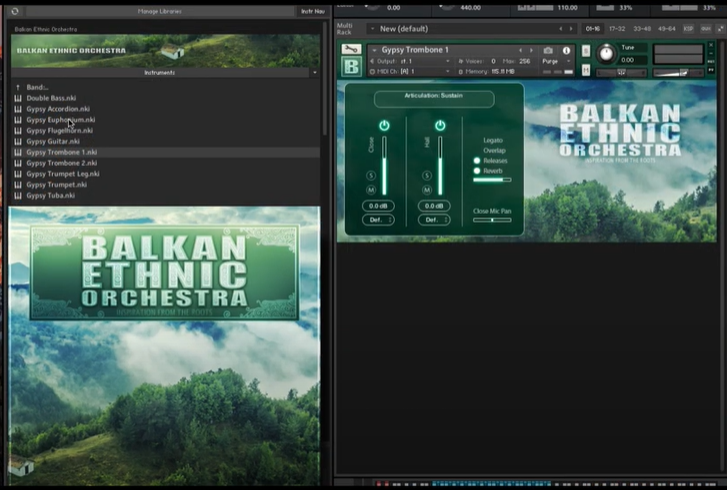727x490 pixels.
Task: Click the Close mic 0.0 dB value field
Action: pyautogui.click(x=378, y=206)
